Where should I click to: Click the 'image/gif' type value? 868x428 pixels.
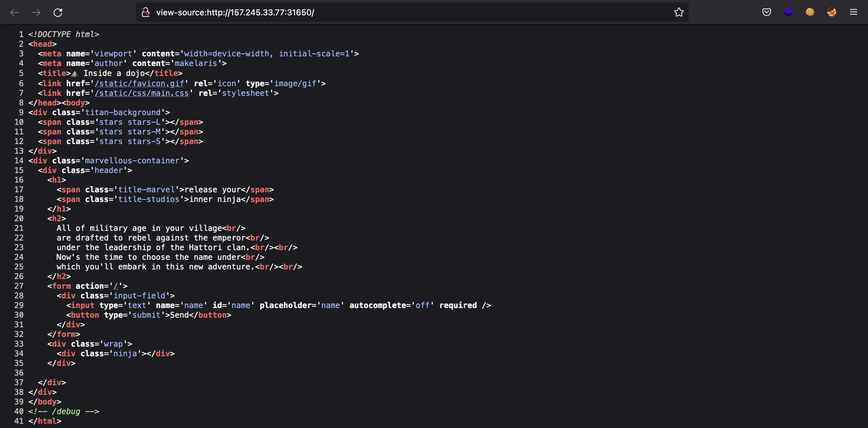pyautogui.click(x=295, y=83)
